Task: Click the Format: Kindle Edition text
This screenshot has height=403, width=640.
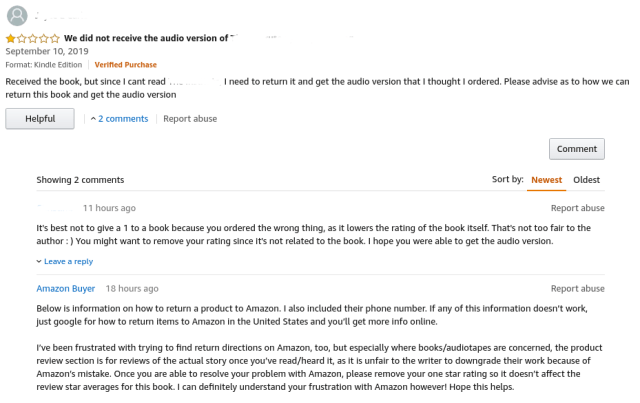Action: pyautogui.click(x=45, y=65)
